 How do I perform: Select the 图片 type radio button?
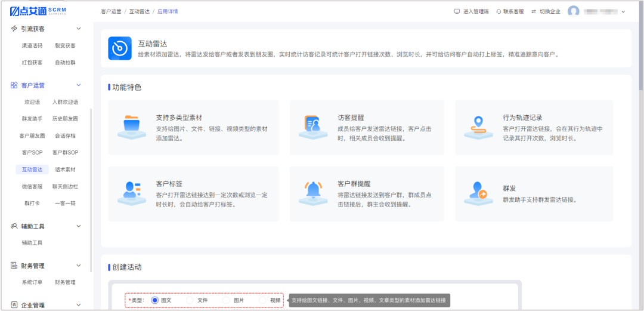click(x=226, y=300)
